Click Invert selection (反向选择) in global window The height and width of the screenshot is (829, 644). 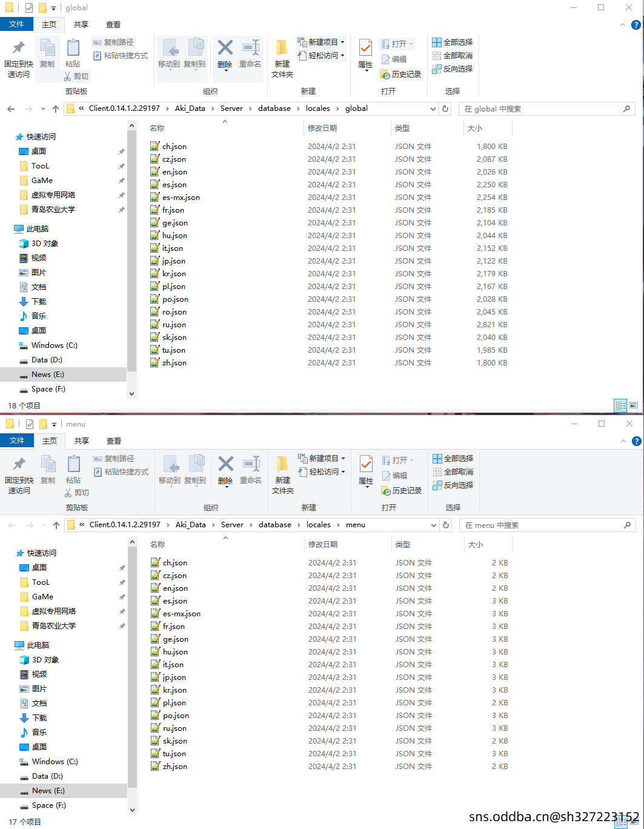453,69
